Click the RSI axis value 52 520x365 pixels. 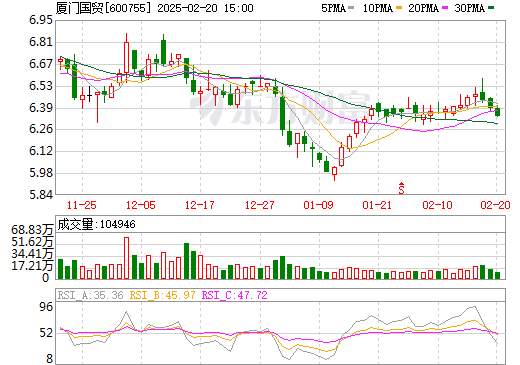coord(46,333)
